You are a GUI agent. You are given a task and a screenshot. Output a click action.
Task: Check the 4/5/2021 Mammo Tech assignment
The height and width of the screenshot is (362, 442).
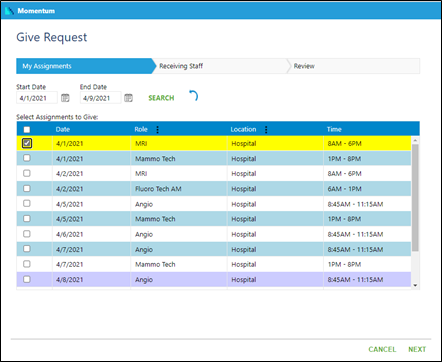point(27,219)
